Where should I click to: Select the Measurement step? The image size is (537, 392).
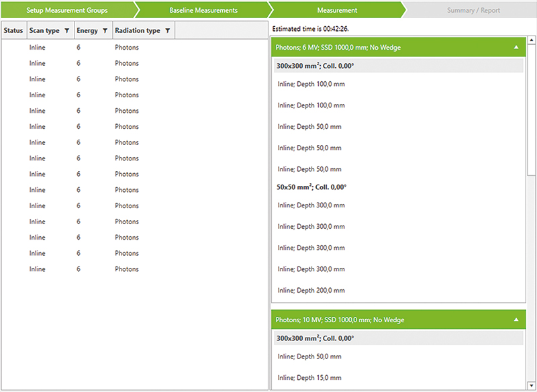[x=337, y=11]
